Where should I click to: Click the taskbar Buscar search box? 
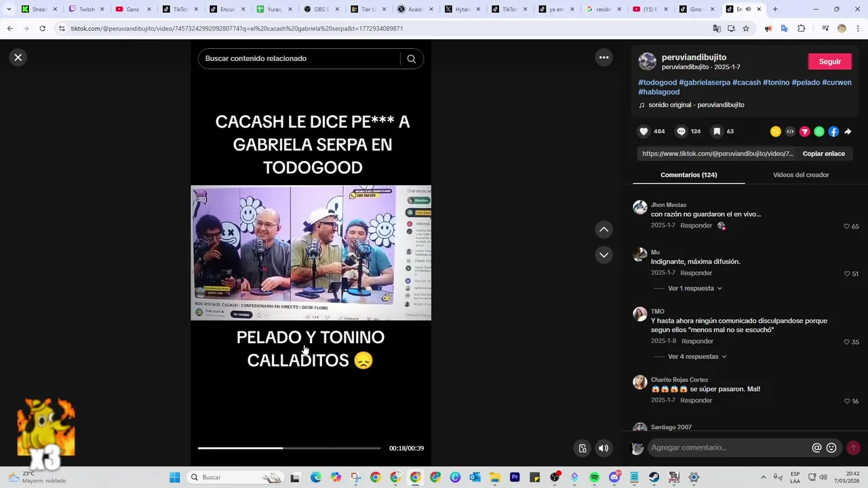(235, 477)
